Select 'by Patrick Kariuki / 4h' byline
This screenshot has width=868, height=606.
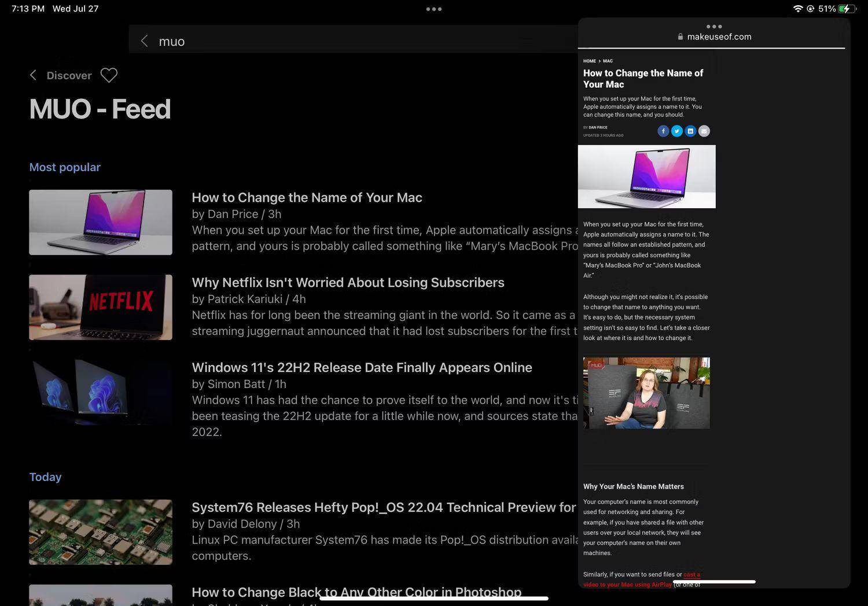249,299
